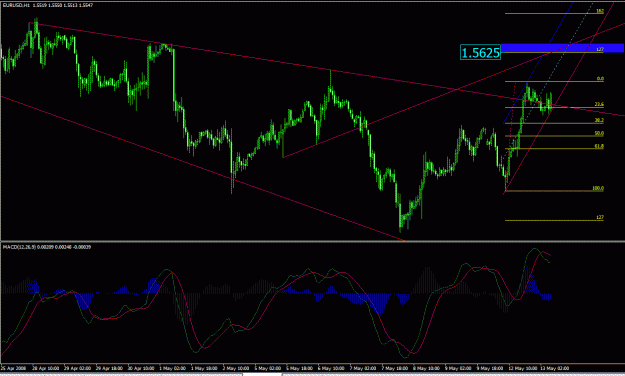Click the 61.8 Fibonacci level label
Screen dimensions: 625x376
[x=599, y=146]
